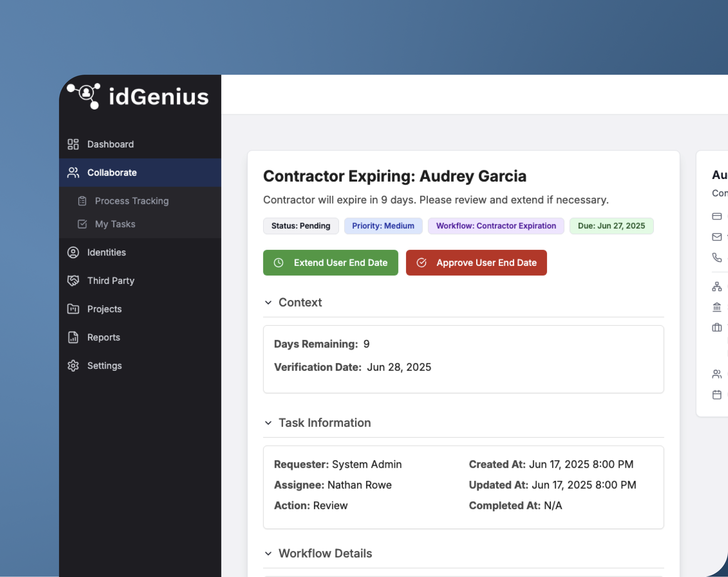Viewport: 728px width, 577px height.
Task: Click the Status: Pending badge
Action: point(301,226)
